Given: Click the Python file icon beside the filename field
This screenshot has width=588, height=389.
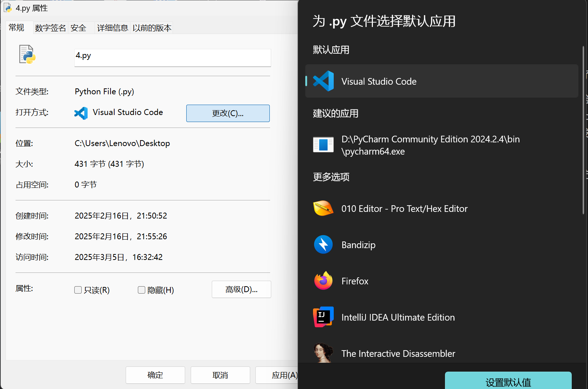Looking at the screenshot, I should click(27, 54).
